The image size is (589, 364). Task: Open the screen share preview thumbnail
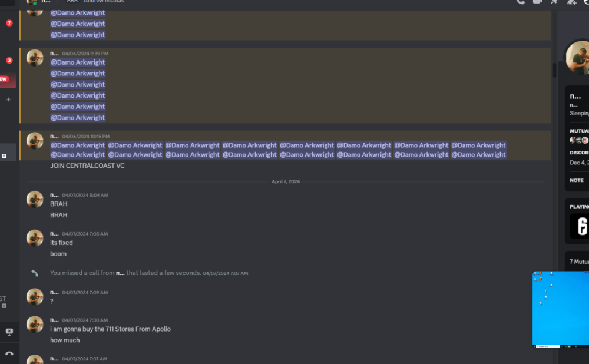pos(560,309)
